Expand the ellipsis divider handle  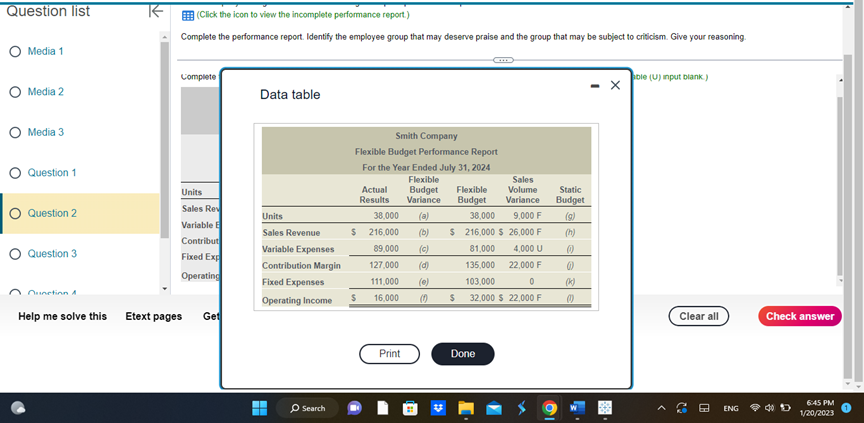pos(503,59)
